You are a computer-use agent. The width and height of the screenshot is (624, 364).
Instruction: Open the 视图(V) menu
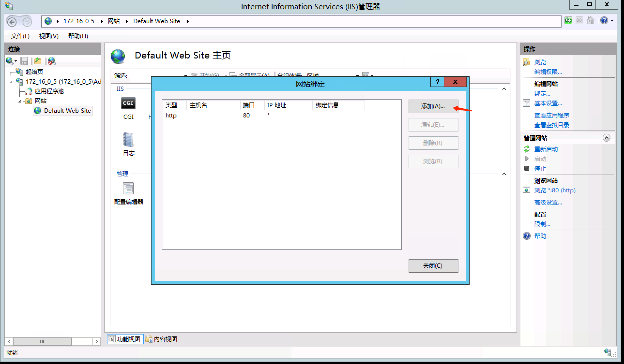click(49, 36)
